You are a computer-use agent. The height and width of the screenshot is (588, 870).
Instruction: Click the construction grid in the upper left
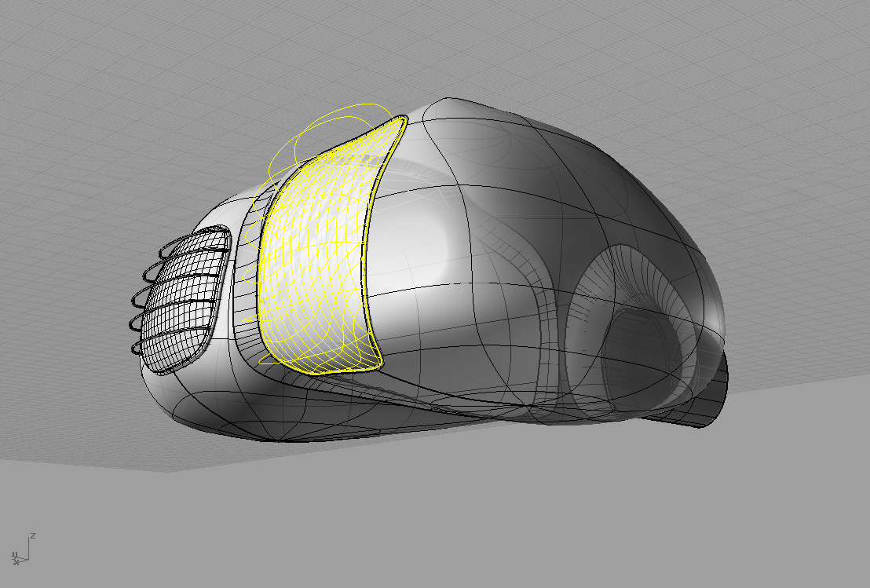[94, 79]
